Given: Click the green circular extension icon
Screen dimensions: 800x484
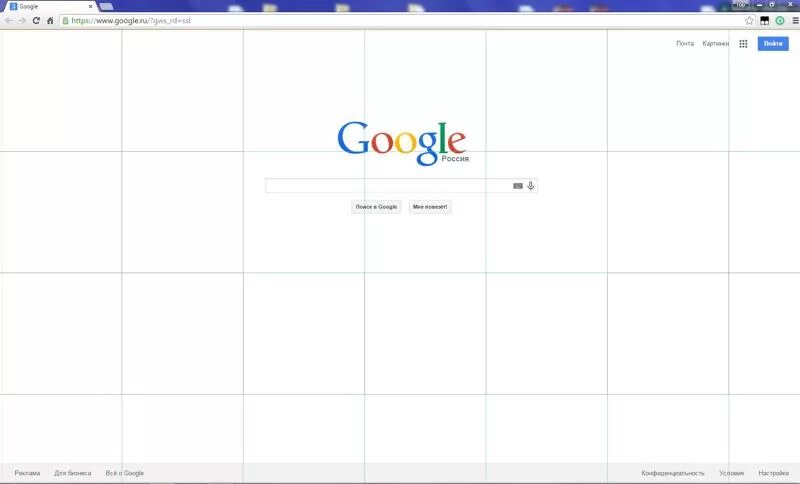Looking at the screenshot, I should coord(780,21).
